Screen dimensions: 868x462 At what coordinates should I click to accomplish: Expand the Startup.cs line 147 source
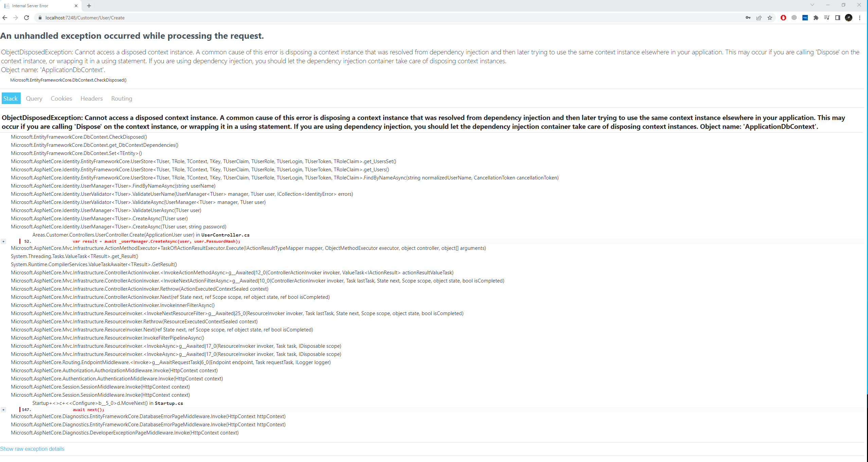point(3,410)
